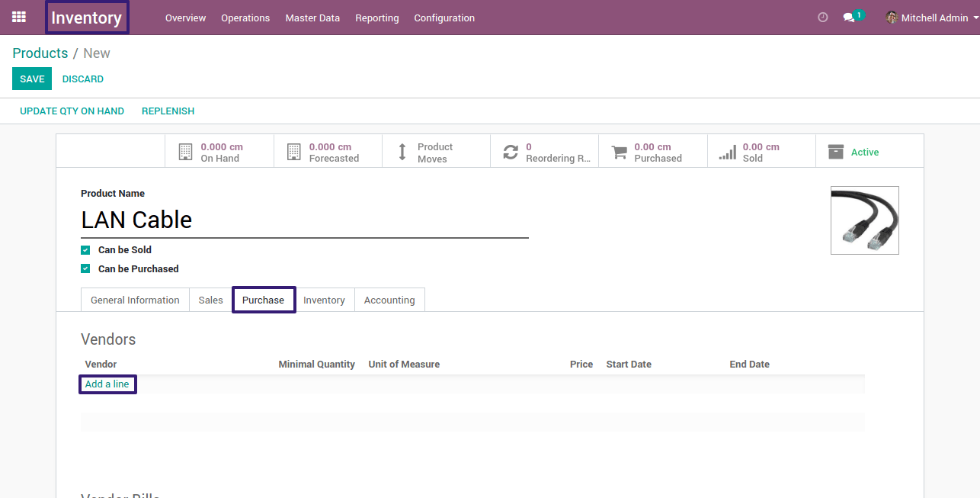Edit the LAN Cable product name field
Image resolution: width=980 pixels, height=498 pixels.
pos(305,220)
